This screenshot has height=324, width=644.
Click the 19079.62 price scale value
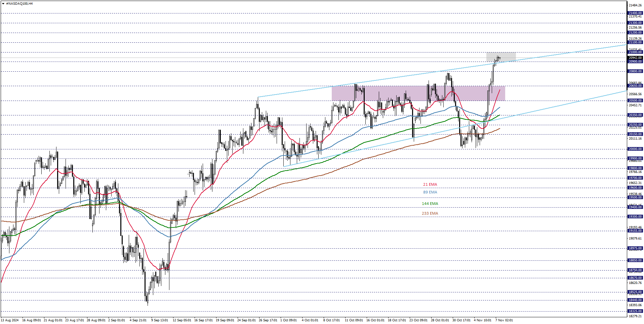click(635, 239)
